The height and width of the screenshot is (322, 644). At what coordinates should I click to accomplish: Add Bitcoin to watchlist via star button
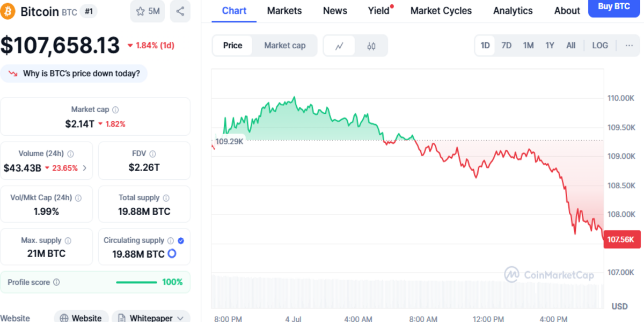click(148, 11)
